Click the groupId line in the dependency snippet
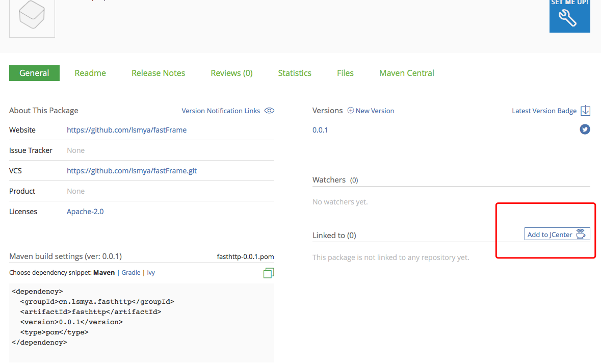The width and height of the screenshot is (601, 364). (x=97, y=301)
